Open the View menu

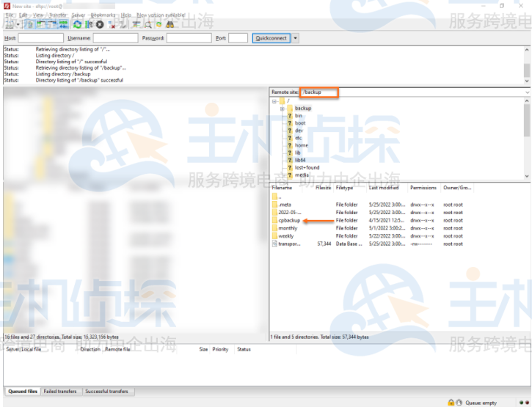click(x=38, y=15)
